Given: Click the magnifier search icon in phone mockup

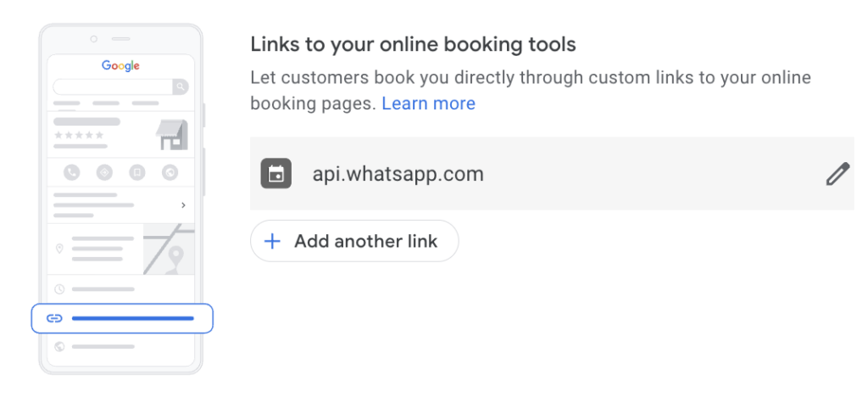Looking at the screenshot, I should point(180,87).
